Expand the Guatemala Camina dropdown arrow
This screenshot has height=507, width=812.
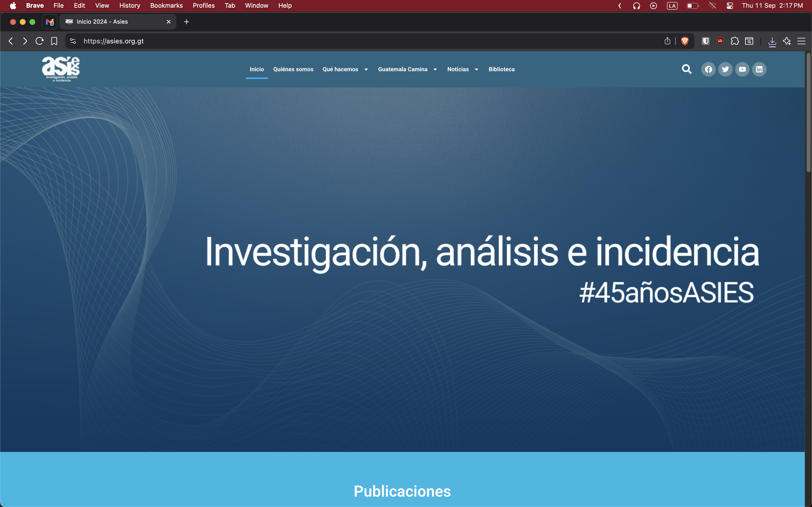(x=435, y=70)
